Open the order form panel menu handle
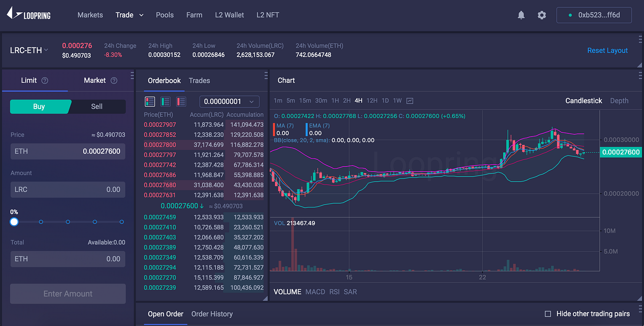 (132, 75)
